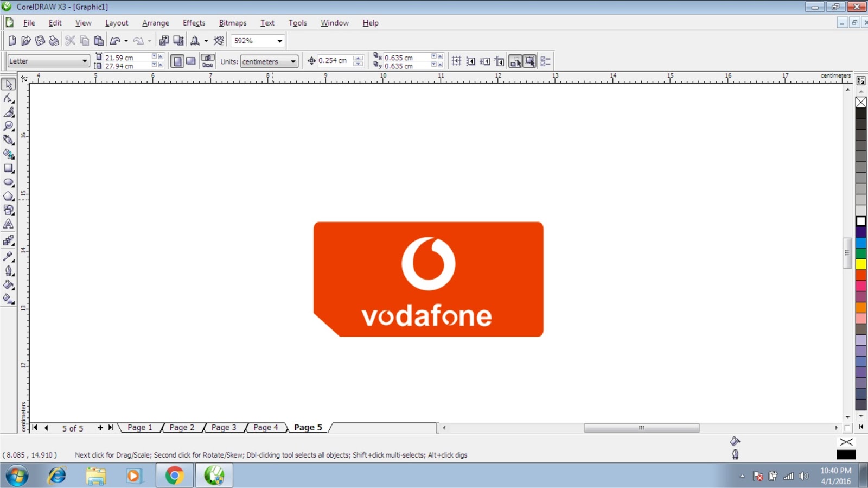Open the Letter paper size dropdown
The image size is (868, 488).
pyautogui.click(x=85, y=61)
